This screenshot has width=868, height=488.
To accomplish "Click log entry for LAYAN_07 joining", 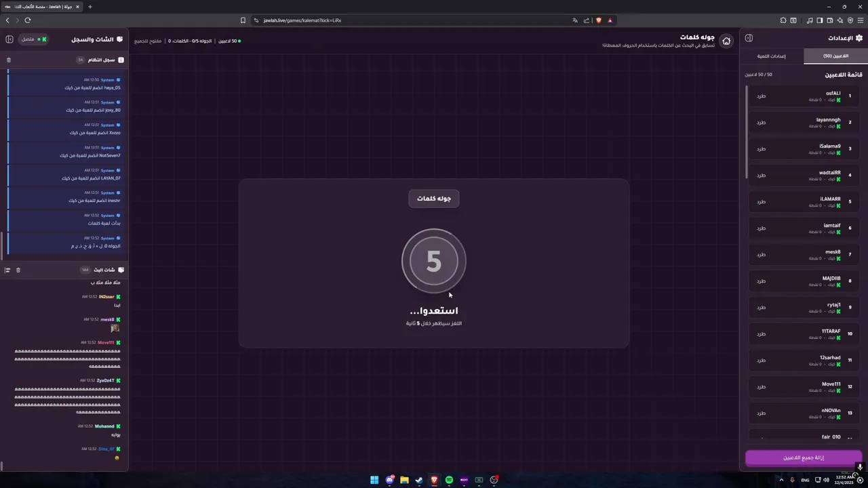I will click(66, 174).
